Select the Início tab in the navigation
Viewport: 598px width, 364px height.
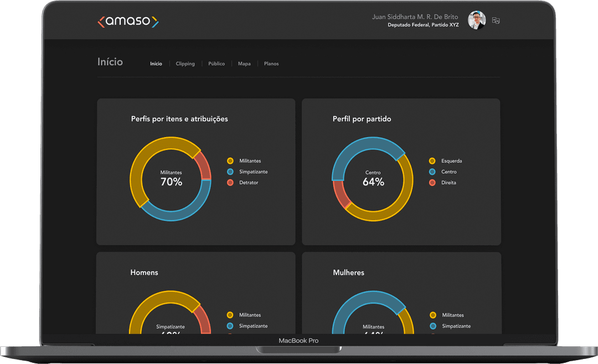pyautogui.click(x=156, y=64)
